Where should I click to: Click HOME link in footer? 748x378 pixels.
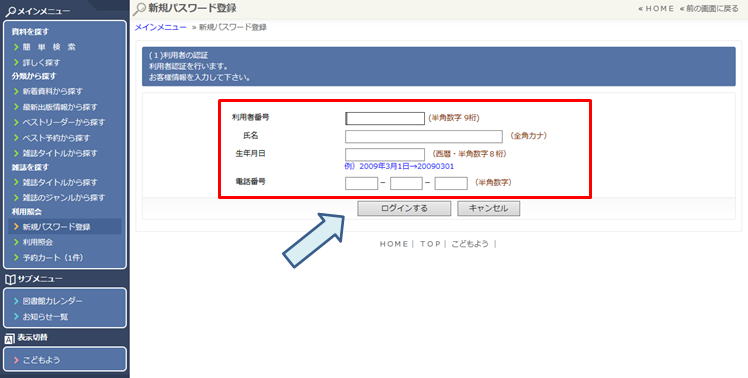394,244
